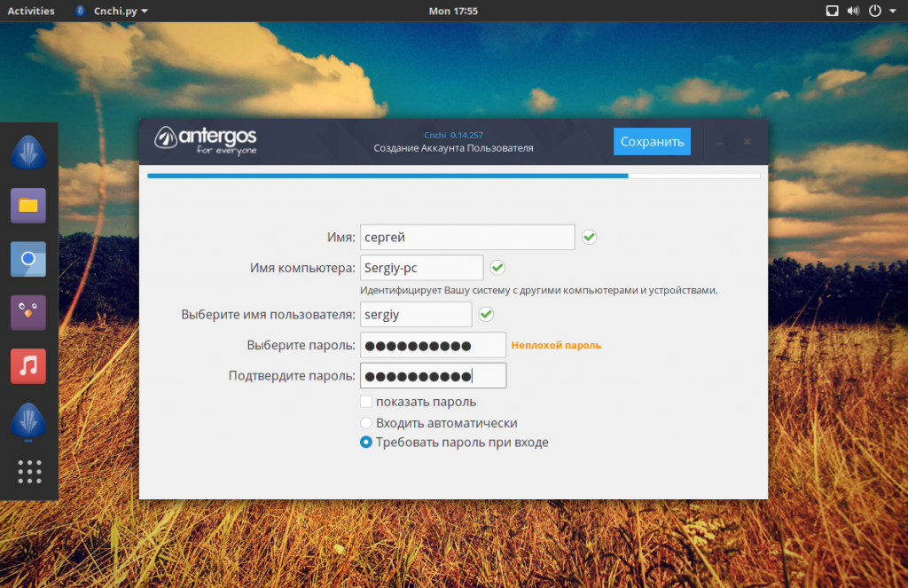Minimize the Cnchi installer window

(720, 142)
